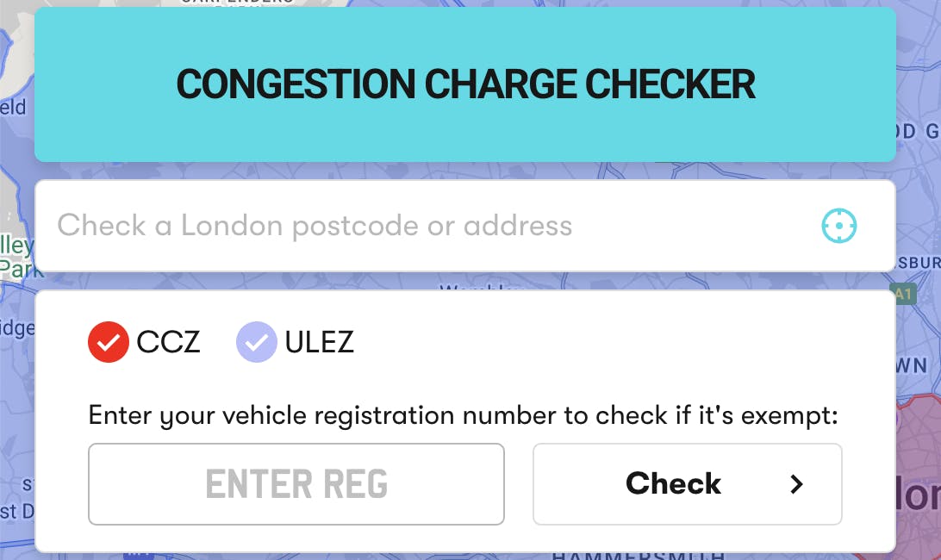
Task: Click the CONGESTION CHARGE CHECKER banner
Action: (x=466, y=84)
